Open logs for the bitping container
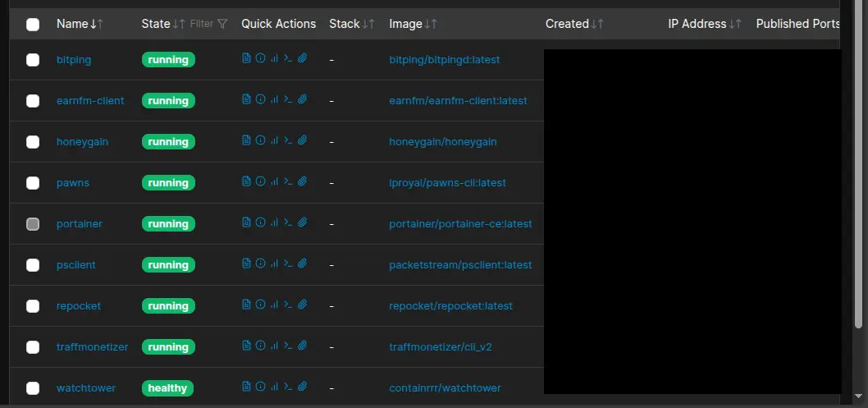Viewport: 868px width, 408px height. (x=247, y=58)
